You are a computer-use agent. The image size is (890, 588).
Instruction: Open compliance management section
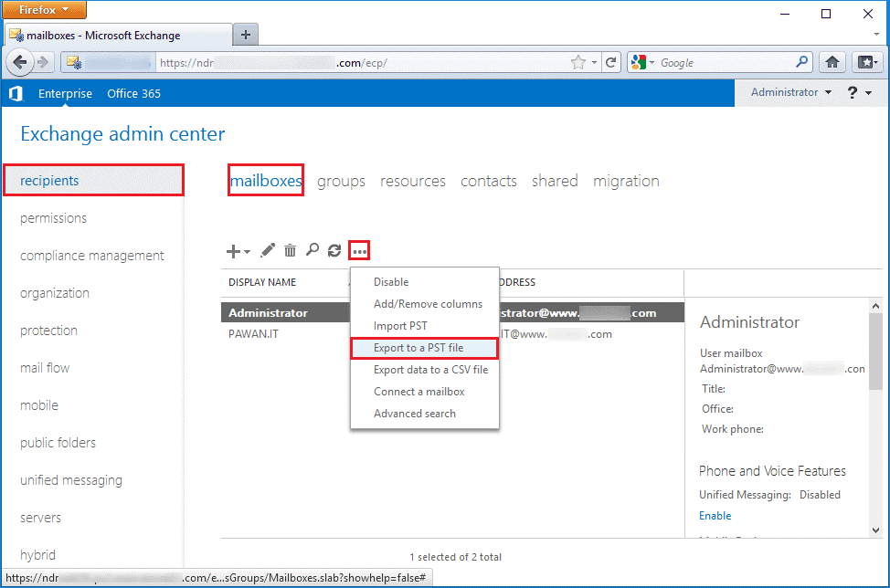[x=92, y=256]
